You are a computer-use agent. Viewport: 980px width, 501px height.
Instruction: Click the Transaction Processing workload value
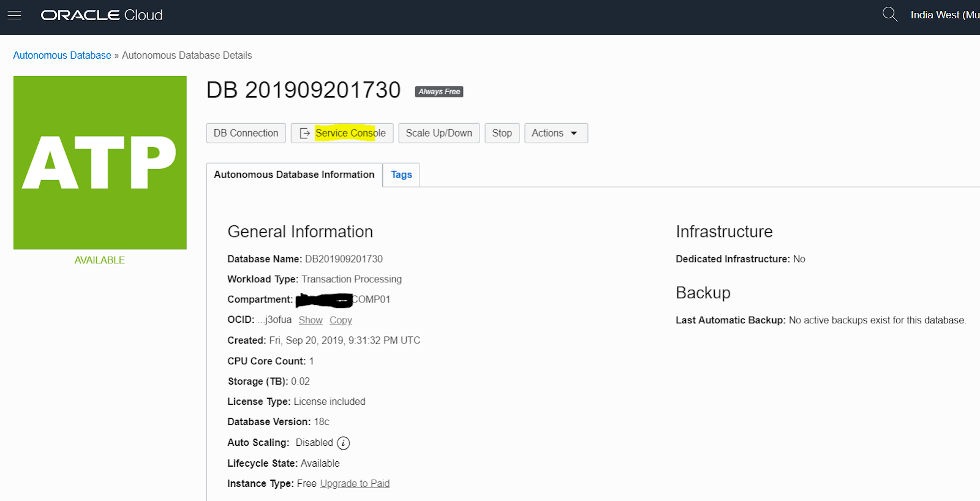tap(352, 279)
